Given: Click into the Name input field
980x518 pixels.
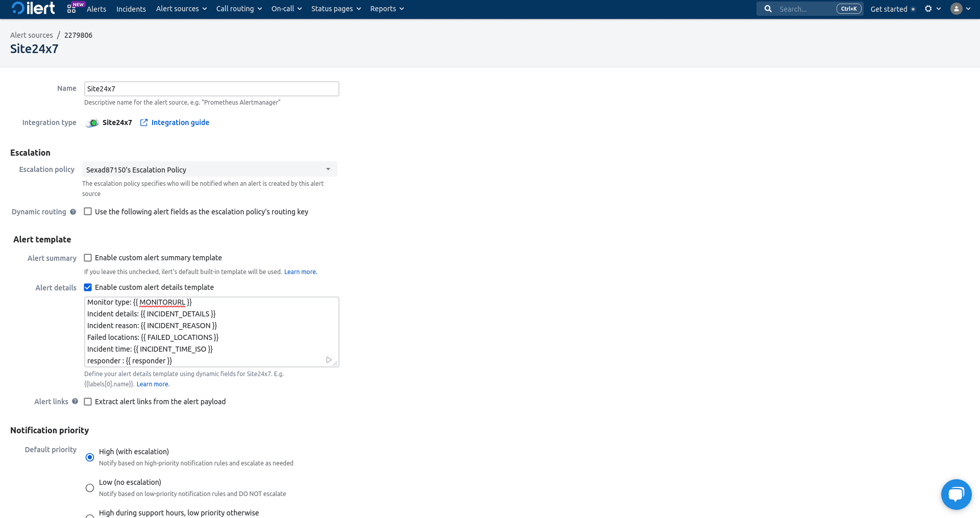Looking at the screenshot, I should point(211,89).
